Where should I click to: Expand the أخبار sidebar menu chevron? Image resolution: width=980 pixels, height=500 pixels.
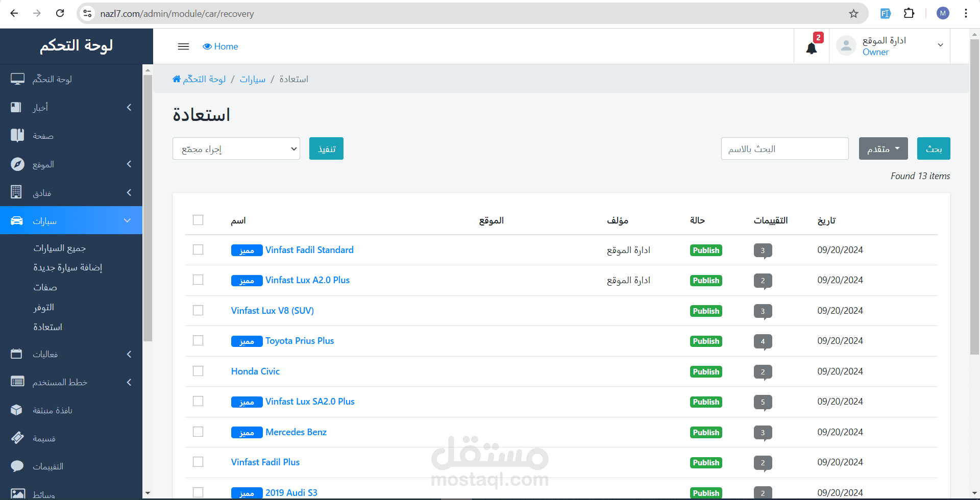pyautogui.click(x=129, y=107)
